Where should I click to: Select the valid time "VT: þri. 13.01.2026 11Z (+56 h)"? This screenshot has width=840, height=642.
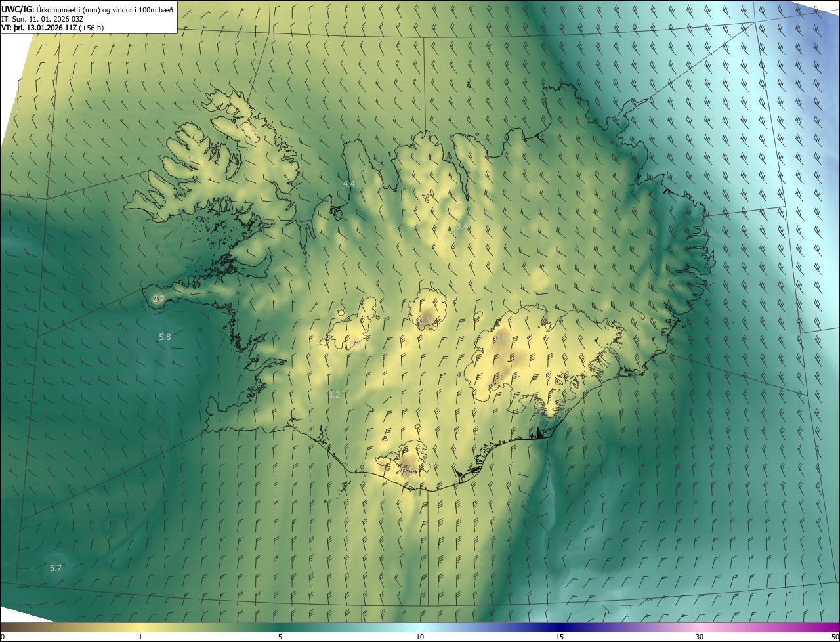point(52,28)
